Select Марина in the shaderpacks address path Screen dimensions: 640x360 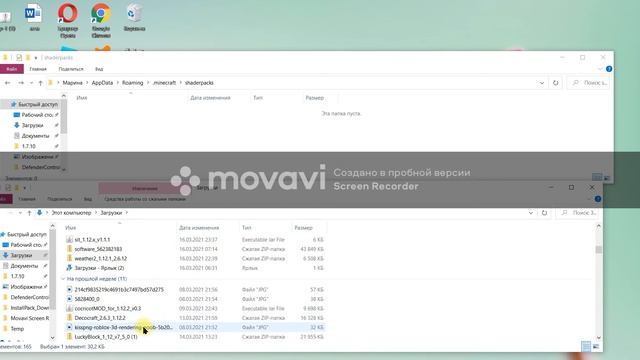(73, 83)
